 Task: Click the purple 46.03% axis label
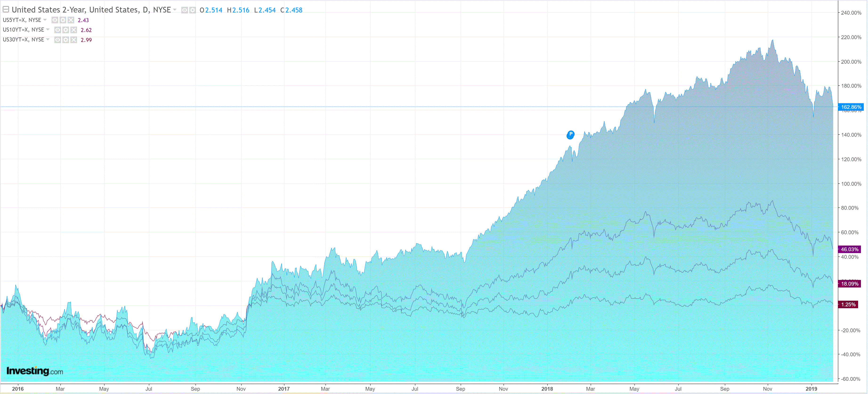click(x=849, y=249)
